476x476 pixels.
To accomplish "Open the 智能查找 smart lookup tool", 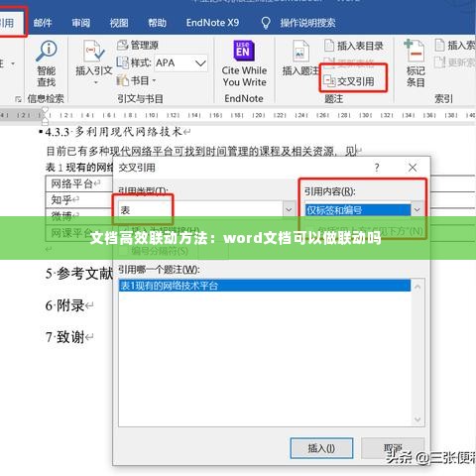I will point(47,63).
